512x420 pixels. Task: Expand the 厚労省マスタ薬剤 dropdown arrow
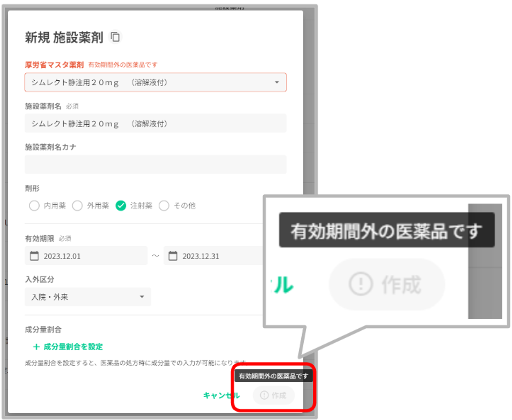(277, 82)
